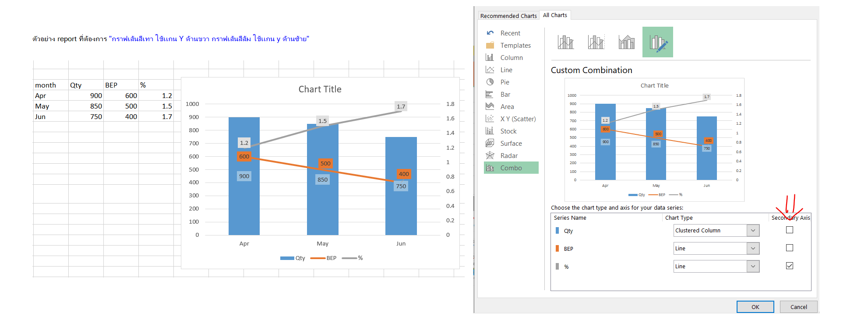Select the Jun bar in worksheet chart
This screenshot has width=868, height=330.
click(401, 186)
